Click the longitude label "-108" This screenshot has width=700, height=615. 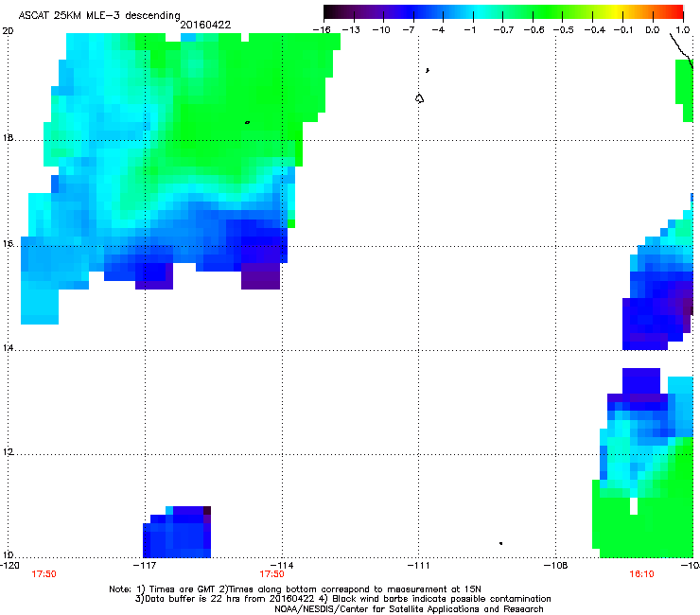tap(556, 566)
